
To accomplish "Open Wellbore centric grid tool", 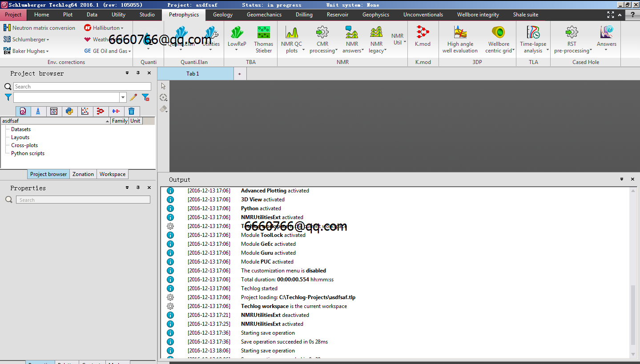I will click(x=499, y=39).
